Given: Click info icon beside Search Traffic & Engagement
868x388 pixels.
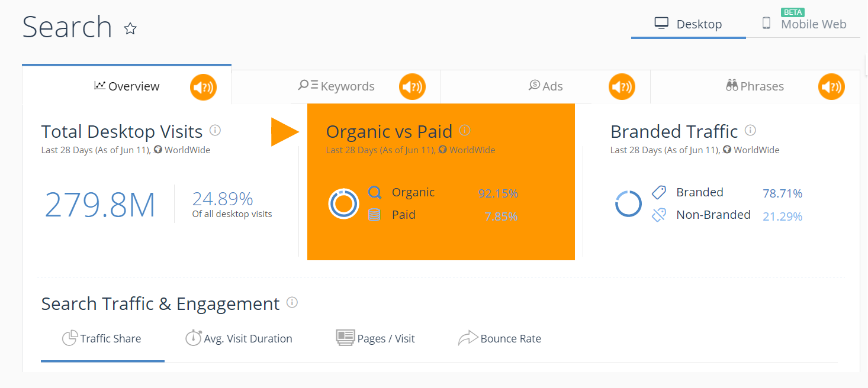Looking at the screenshot, I should pyautogui.click(x=292, y=302).
